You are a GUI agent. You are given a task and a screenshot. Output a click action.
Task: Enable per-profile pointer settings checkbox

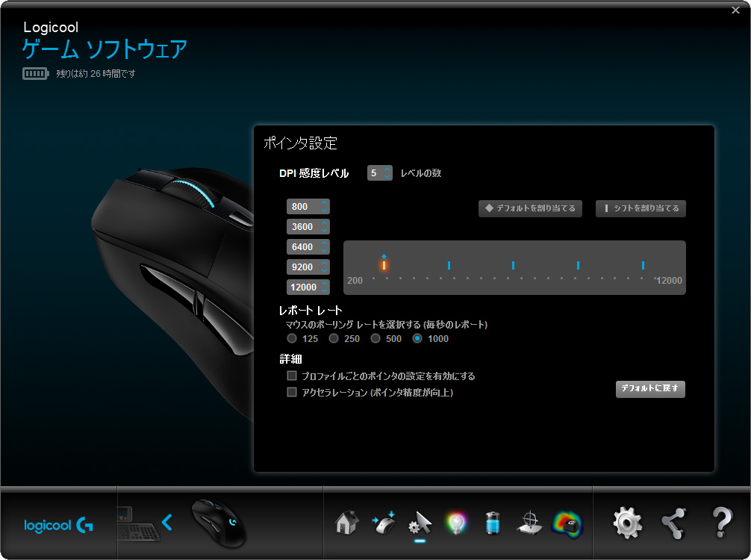coord(292,375)
